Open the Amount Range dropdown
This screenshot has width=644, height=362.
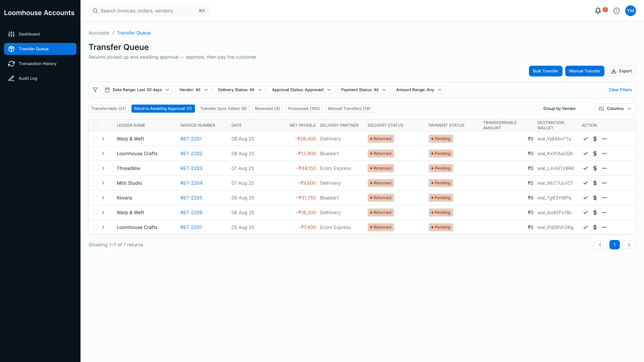click(x=419, y=90)
